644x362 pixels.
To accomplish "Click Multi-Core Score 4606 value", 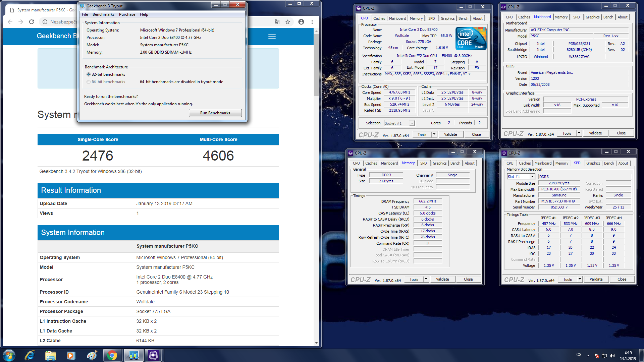I will point(218,156).
